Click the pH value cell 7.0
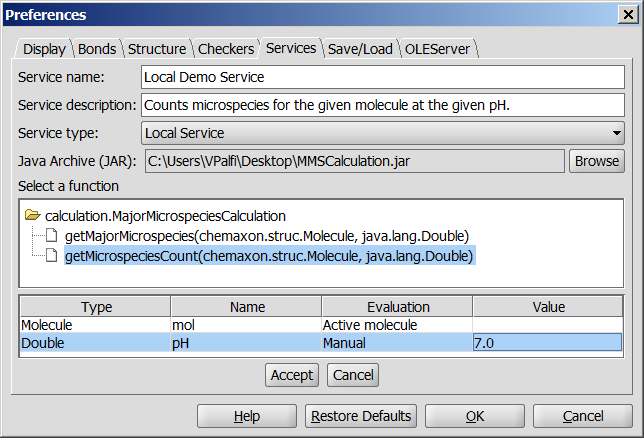The image size is (644, 438). (x=546, y=343)
